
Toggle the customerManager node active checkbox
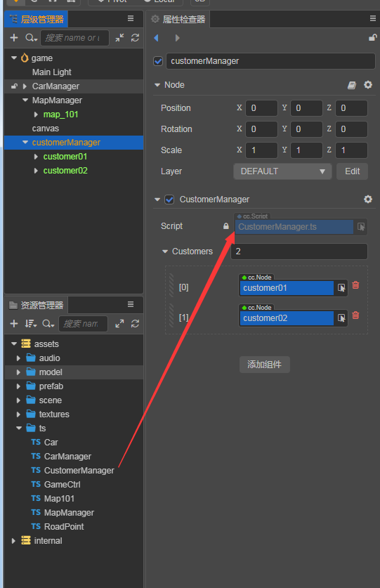(158, 61)
